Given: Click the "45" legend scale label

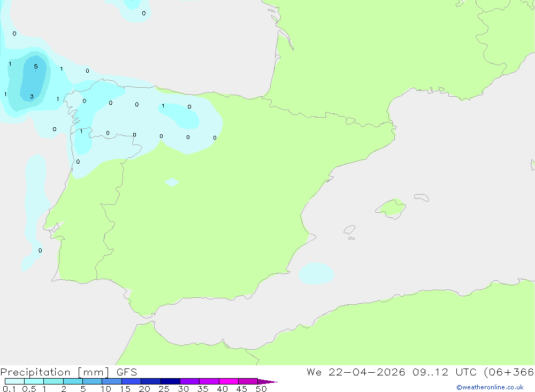Looking at the screenshot, I should tap(242, 389).
